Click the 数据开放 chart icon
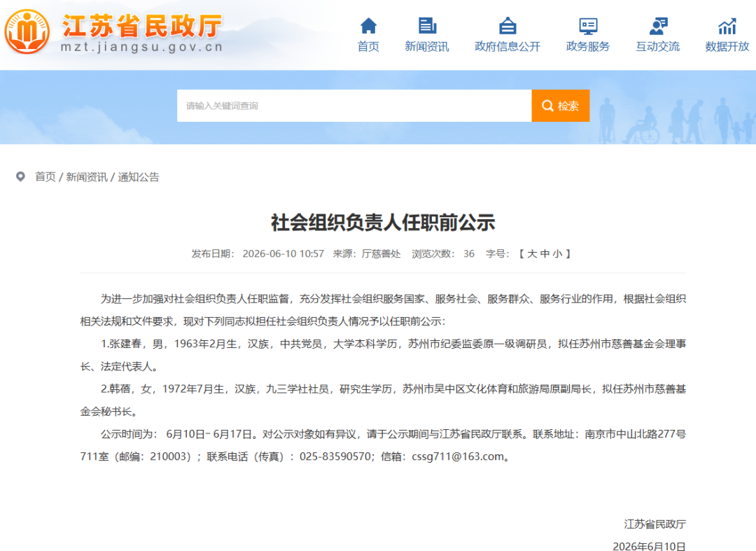The image size is (756, 551). point(727,26)
